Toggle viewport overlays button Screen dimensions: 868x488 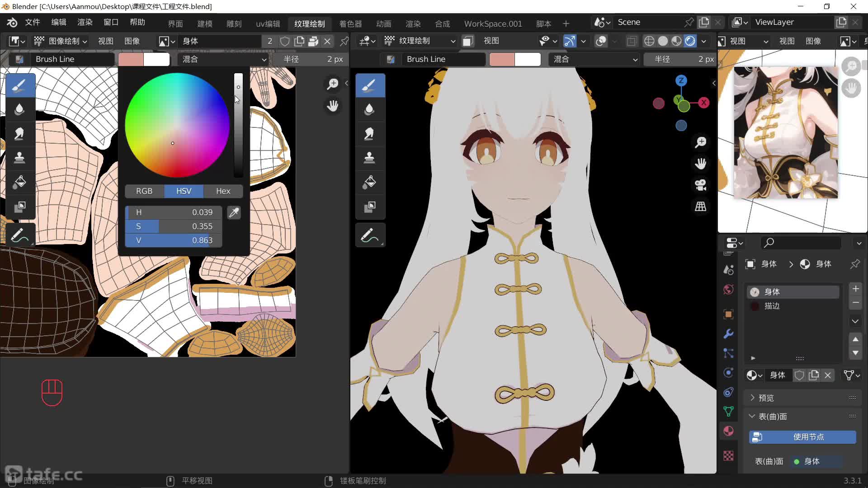click(x=601, y=41)
